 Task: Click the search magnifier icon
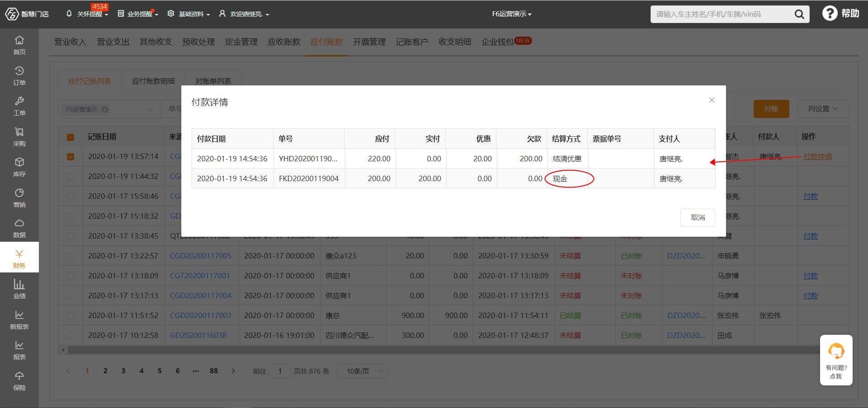point(799,14)
